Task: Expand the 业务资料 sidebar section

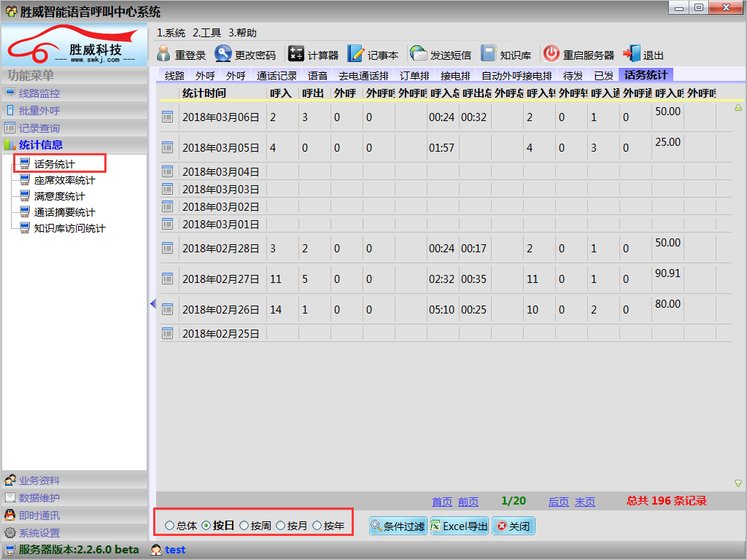Action: 39,481
